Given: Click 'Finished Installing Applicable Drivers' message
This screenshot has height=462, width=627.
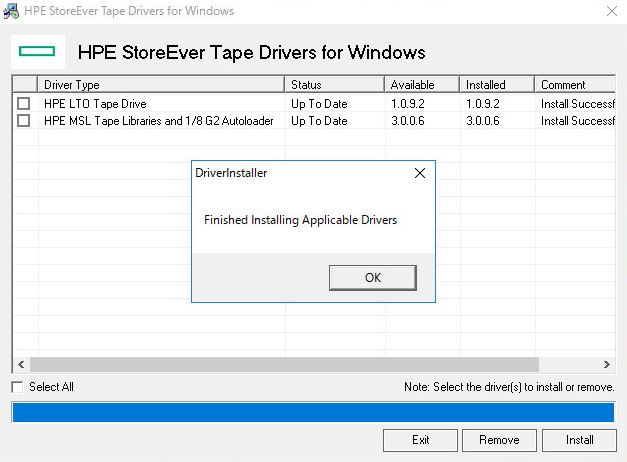Looking at the screenshot, I should [x=300, y=220].
